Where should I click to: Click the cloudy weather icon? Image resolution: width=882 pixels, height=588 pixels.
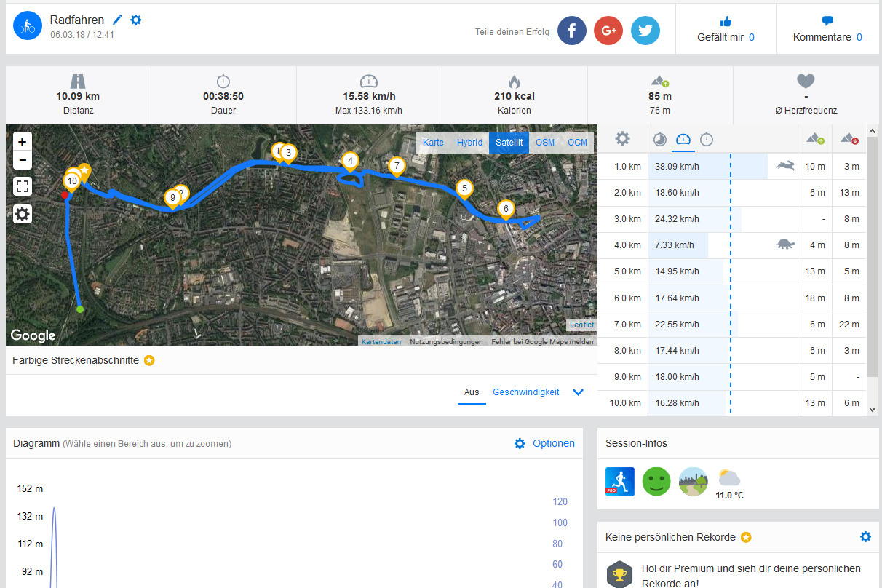[x=729, y=478]
